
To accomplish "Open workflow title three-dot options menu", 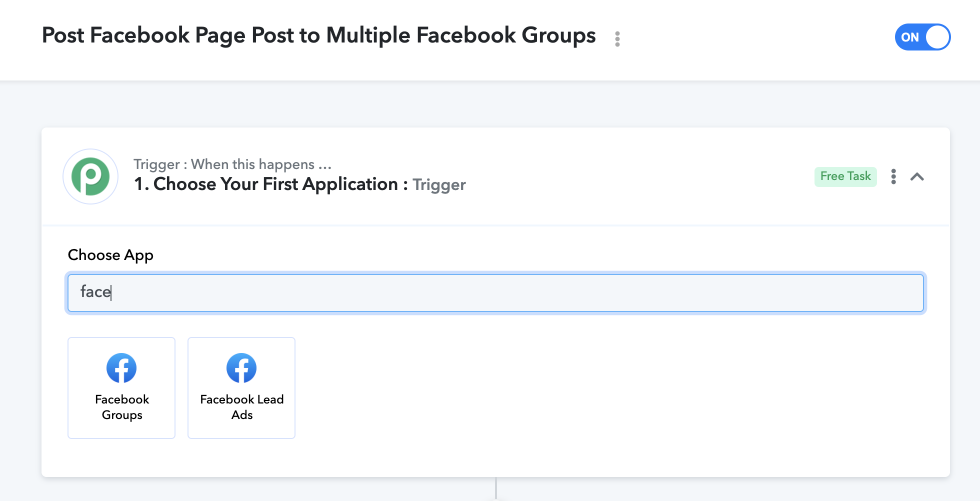I will point(617,38).
